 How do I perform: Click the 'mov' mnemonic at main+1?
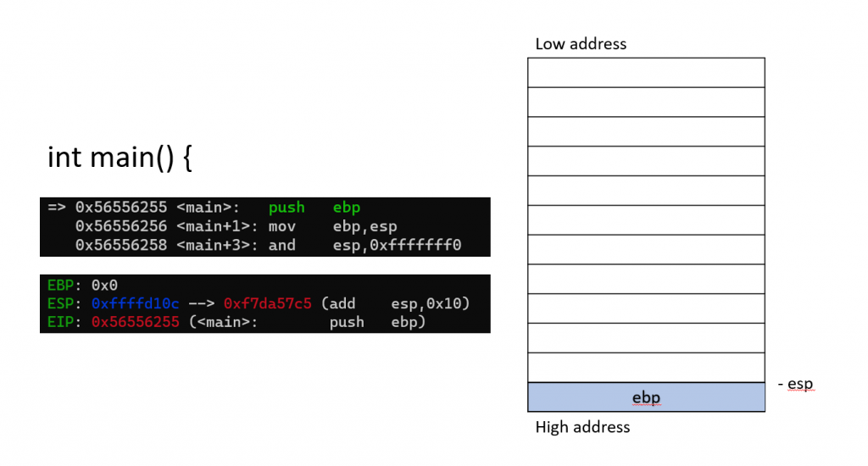tap(281, 226)
